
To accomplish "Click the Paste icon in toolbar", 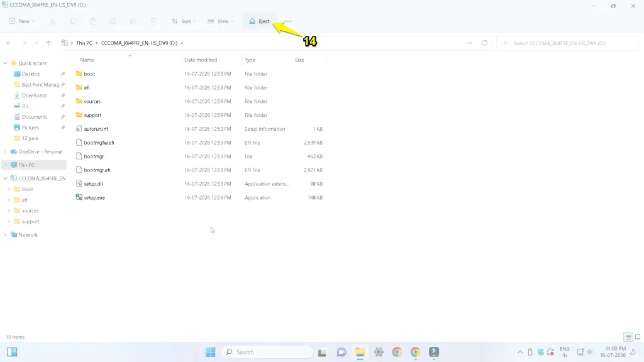I will click(93, 21).
